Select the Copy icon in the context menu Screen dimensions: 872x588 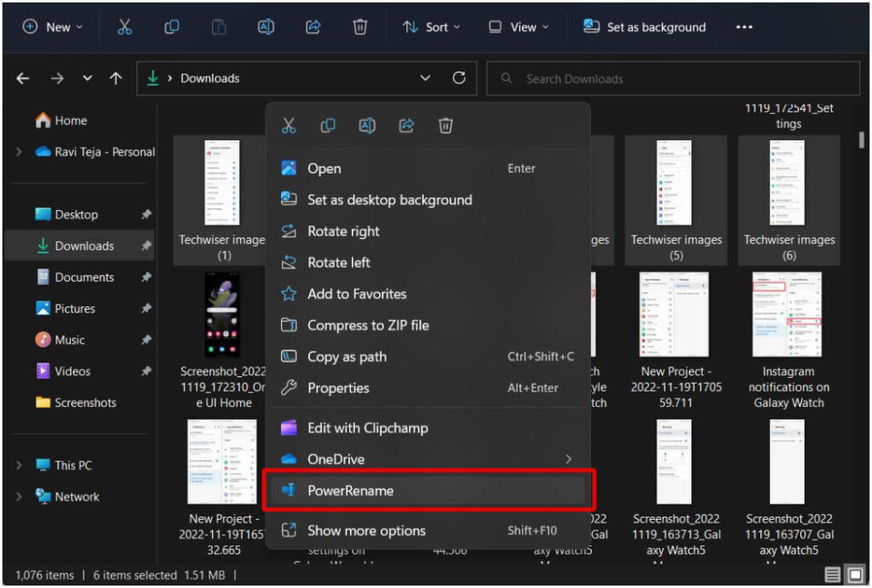pyautogui.click(x=327, y=125)
